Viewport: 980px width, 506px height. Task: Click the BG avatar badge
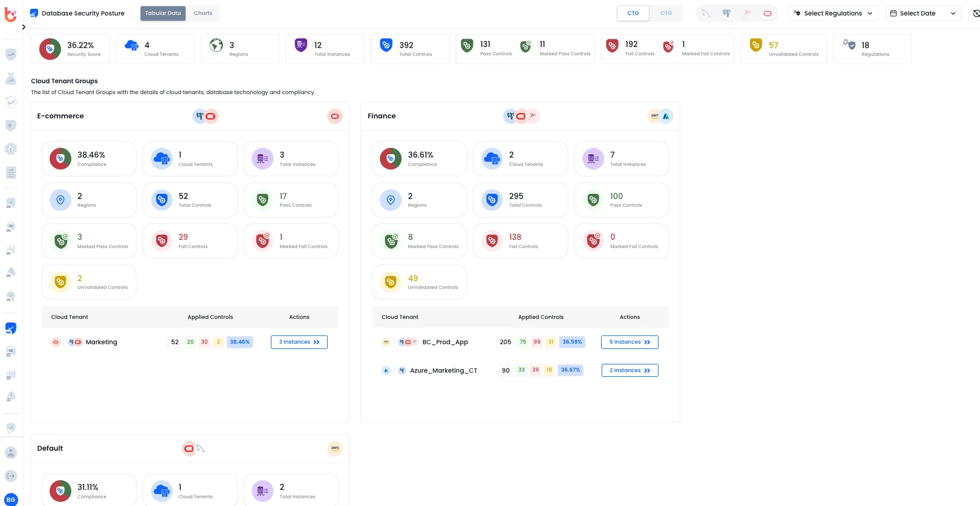coord(11,499)
